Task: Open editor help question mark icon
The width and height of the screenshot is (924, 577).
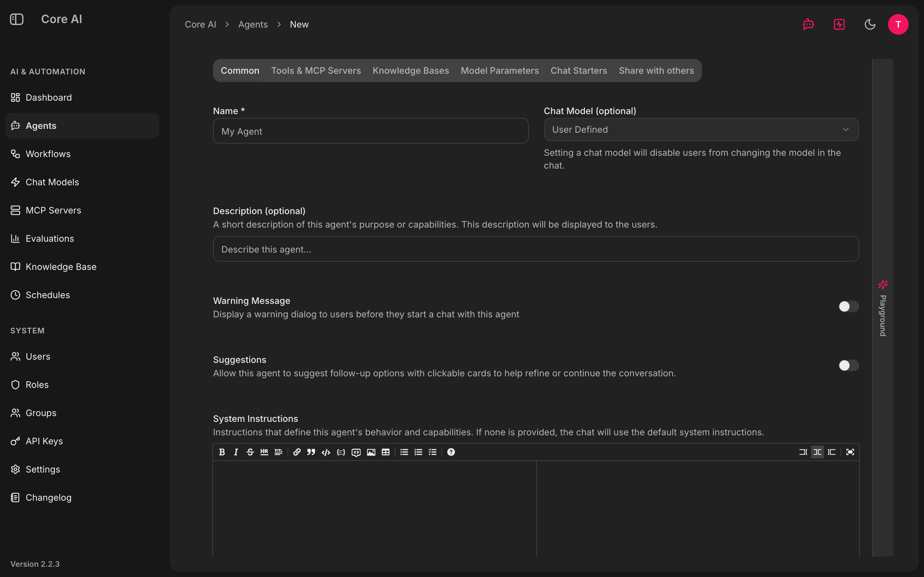Action: click(451, 452)
